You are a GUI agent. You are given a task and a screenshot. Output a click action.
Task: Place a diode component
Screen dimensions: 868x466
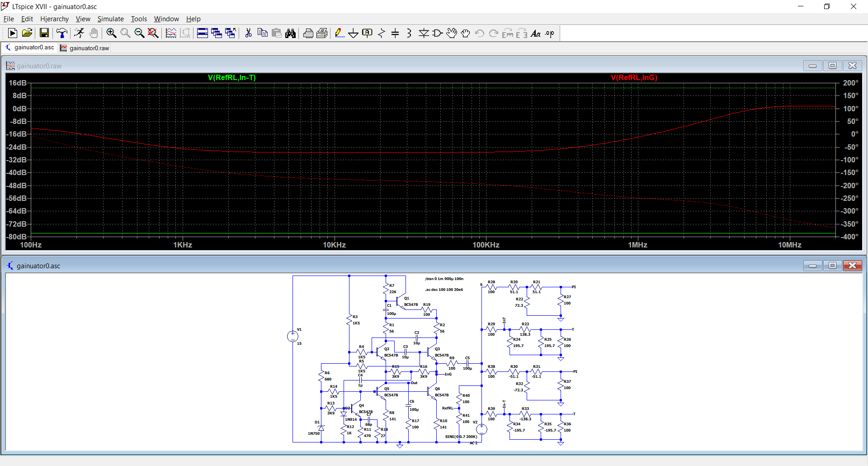click(424, 33)
